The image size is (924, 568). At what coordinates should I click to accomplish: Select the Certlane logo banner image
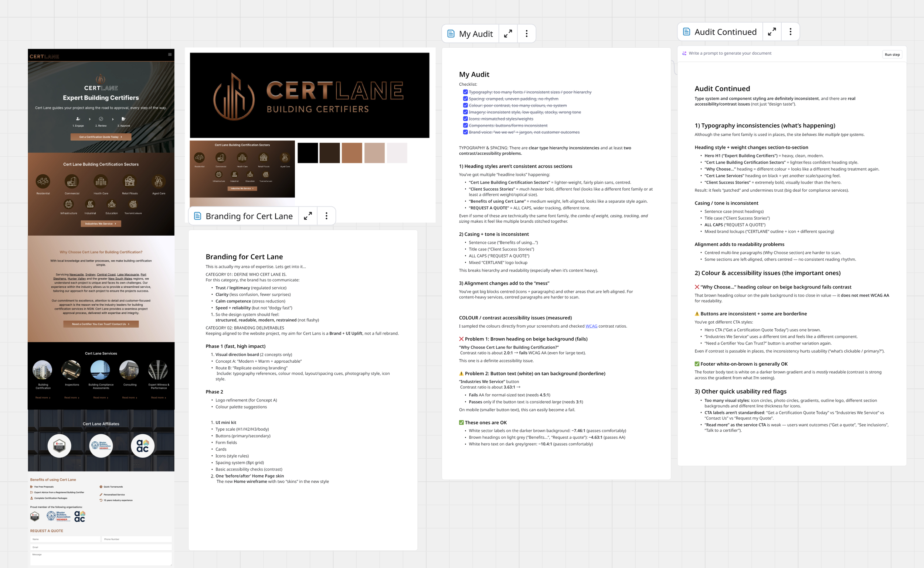[309, 95]
